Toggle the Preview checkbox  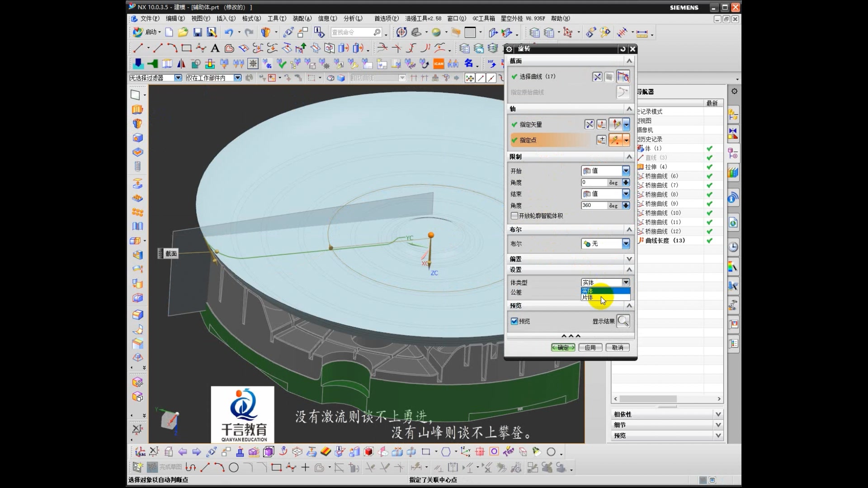[514, 321]
